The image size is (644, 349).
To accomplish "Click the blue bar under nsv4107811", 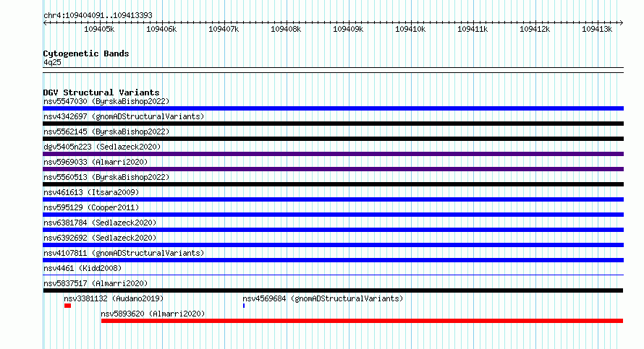I will click(x=333, y=260).
